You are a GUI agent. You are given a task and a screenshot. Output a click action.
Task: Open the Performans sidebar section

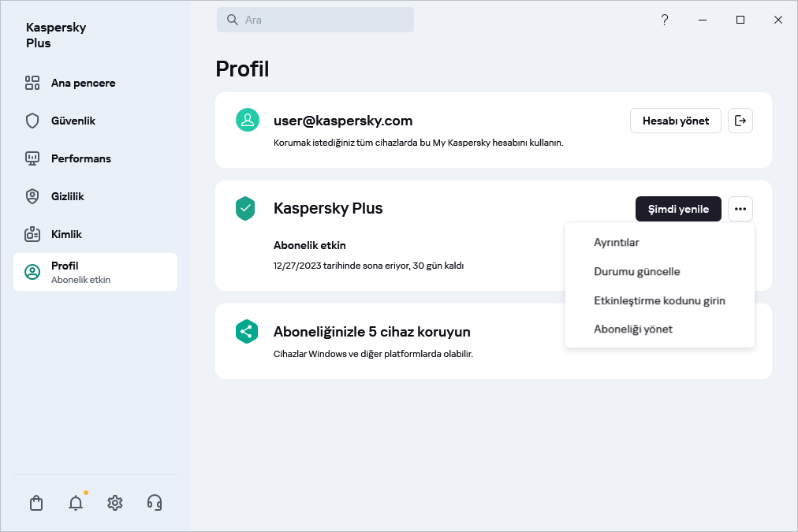[80, 158]
